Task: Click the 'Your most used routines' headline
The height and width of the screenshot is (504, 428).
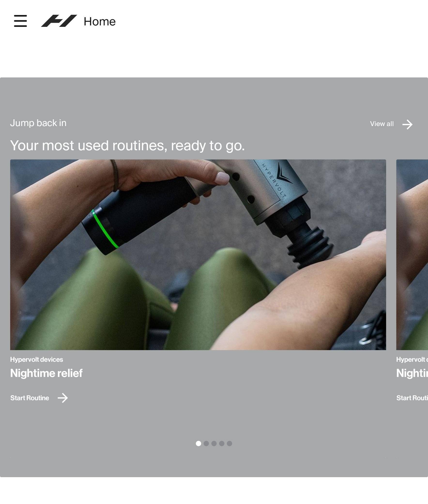Action: coord(127,145)
